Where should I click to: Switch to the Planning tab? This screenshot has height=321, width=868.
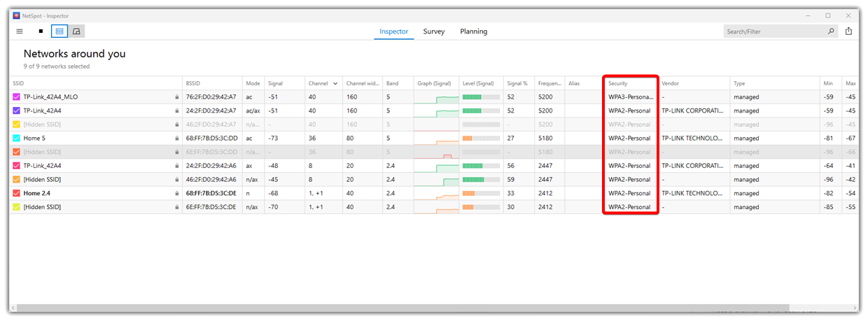473,31
